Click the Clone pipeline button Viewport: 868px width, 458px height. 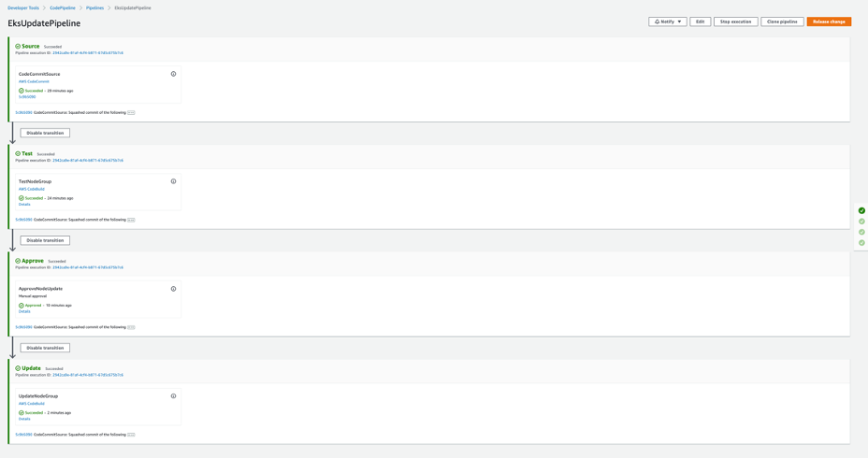click(x=782, y=21)
